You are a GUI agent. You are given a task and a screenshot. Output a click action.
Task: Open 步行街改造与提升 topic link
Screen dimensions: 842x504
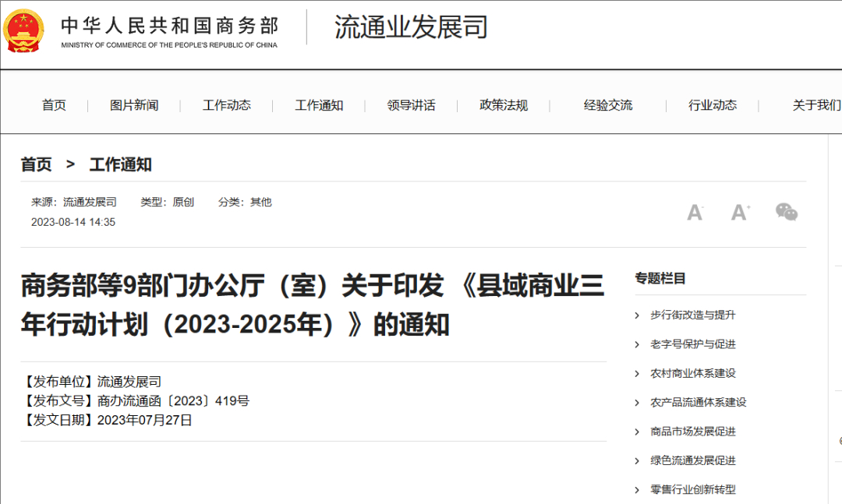coord(693,315)
